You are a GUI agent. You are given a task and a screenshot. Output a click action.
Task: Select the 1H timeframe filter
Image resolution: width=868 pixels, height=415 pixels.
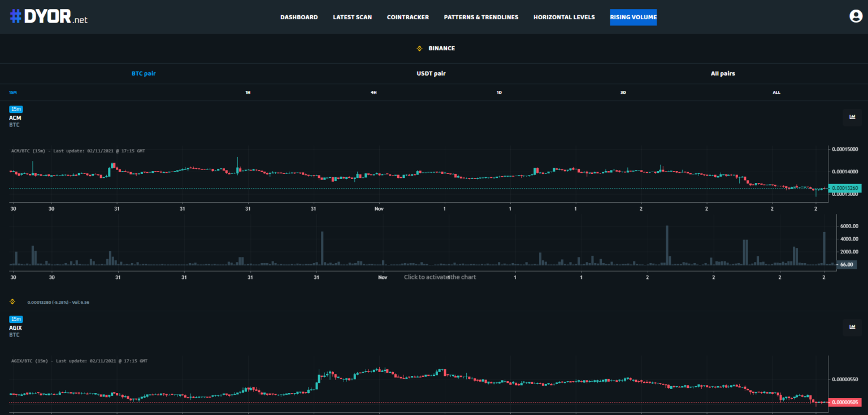tap(248, 92)
